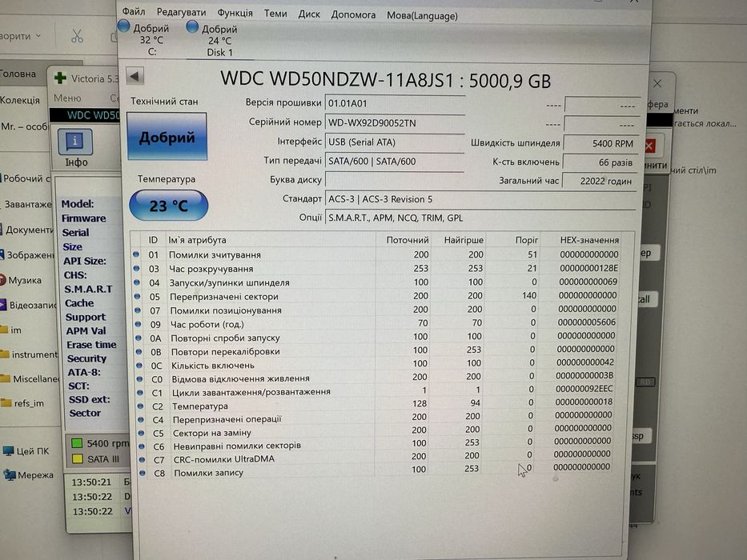The width and height of the screenshot is (747, 560).
Task: Click the firmware version field 01.01A01
Action: (x=395, y=103)
